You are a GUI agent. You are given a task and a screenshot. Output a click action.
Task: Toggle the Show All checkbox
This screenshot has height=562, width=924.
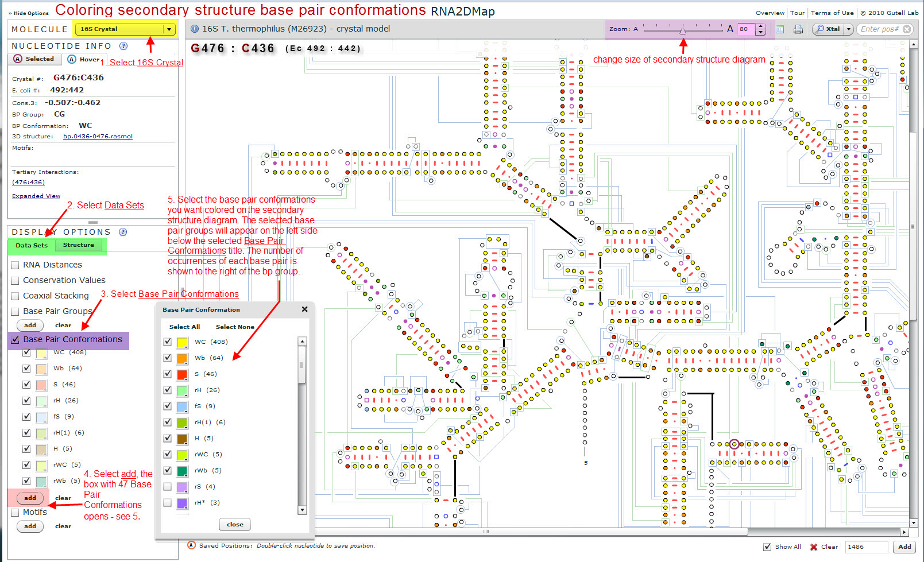coord(767,547)
